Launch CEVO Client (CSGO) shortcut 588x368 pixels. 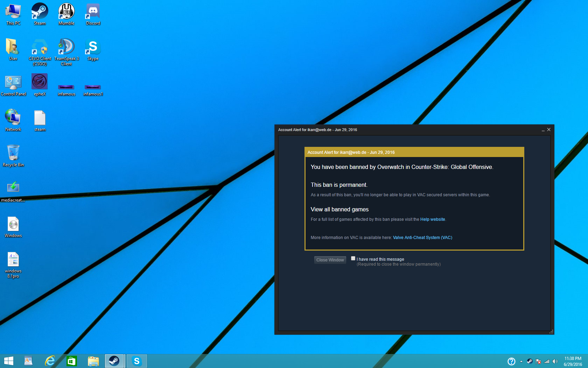coord(40,52)
